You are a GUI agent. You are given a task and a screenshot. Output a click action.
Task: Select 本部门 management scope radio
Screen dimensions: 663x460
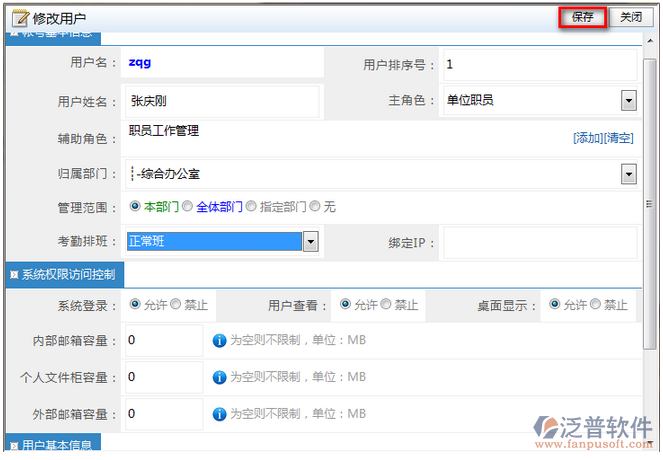135,207
